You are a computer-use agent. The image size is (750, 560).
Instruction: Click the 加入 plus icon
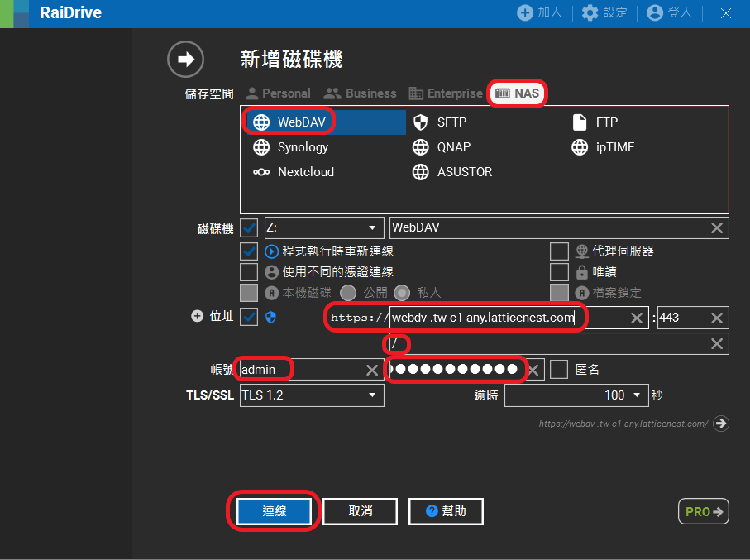tap(525, 12)
